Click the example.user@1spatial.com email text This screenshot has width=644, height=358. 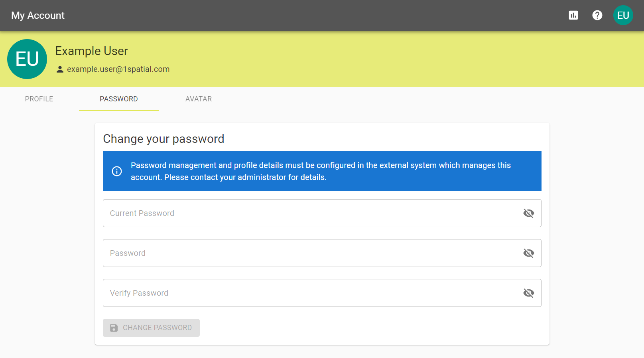click(x=118, y=69)
